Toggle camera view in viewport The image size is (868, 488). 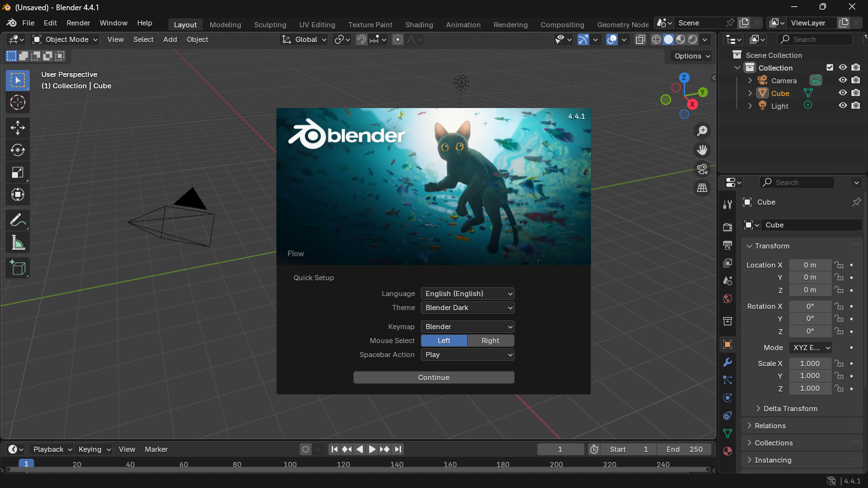coord(702,169)
